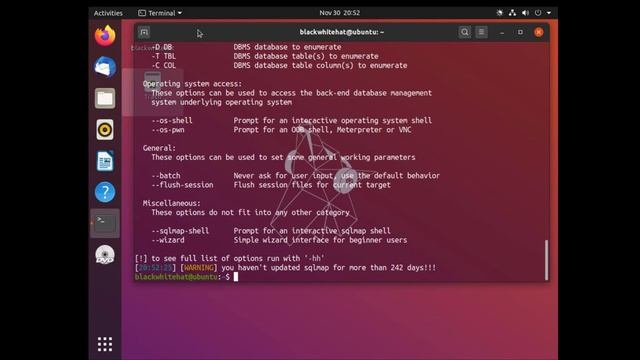Screen dimensions: 640x360
Task: Click the terminal vertical scrollbar
Action: (546, 260)
